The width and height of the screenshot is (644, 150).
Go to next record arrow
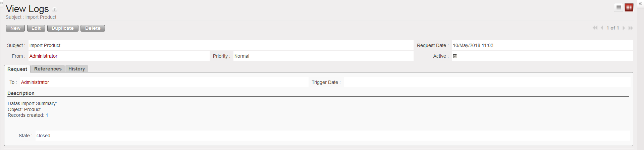point(624,28)
